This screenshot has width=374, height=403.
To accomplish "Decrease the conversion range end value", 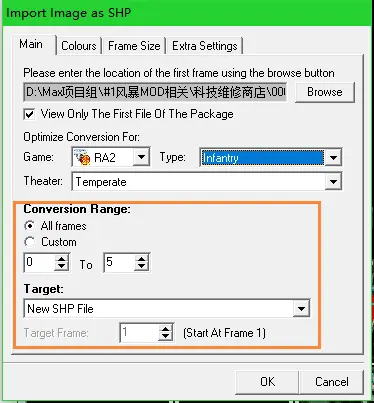I will pos(142,267).
